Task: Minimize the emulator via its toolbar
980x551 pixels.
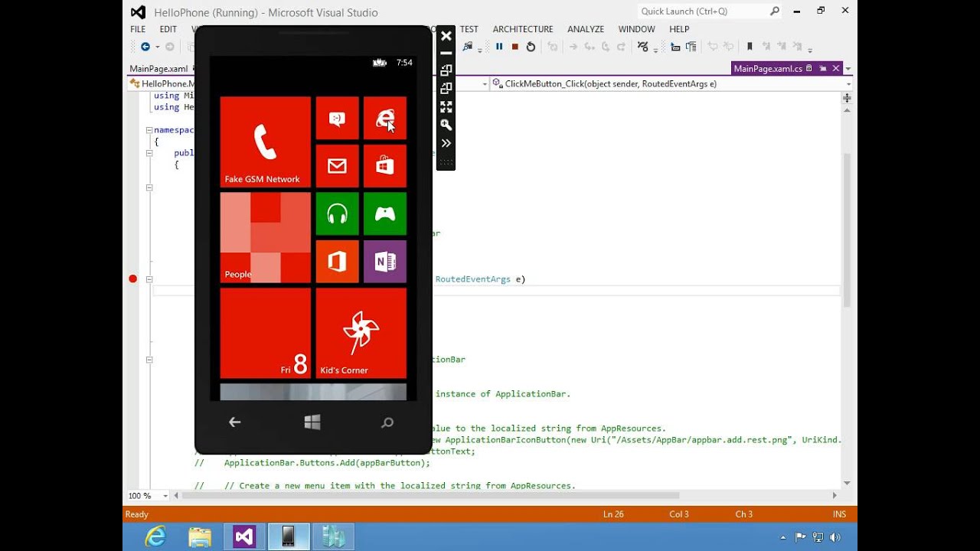Action: pyautogui.click(x=446, y=53)
